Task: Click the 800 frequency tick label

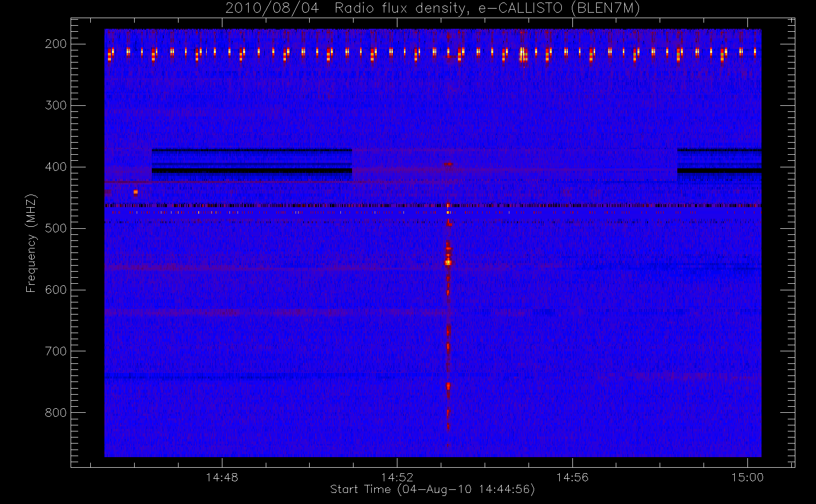Action: [x=56, y=413]
